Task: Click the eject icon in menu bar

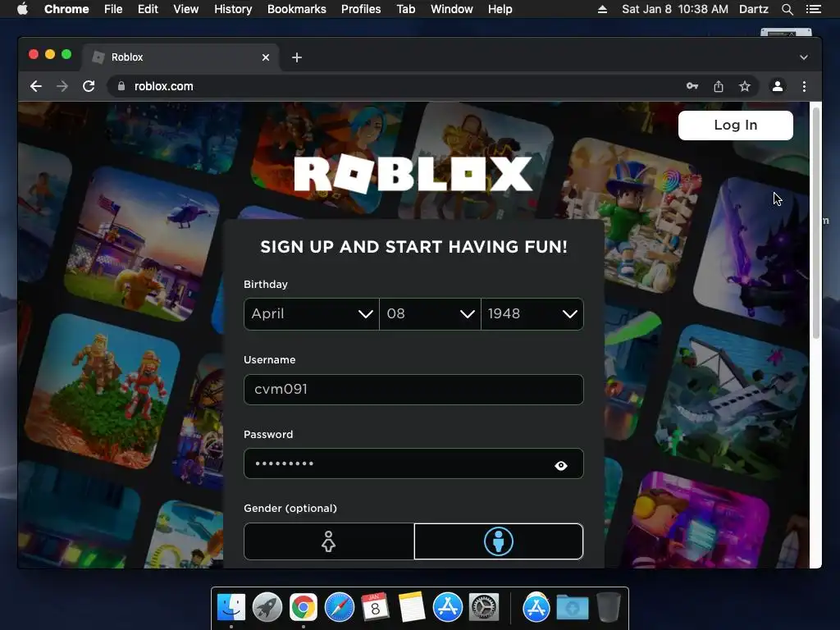Action: click(x=602, y=9)
